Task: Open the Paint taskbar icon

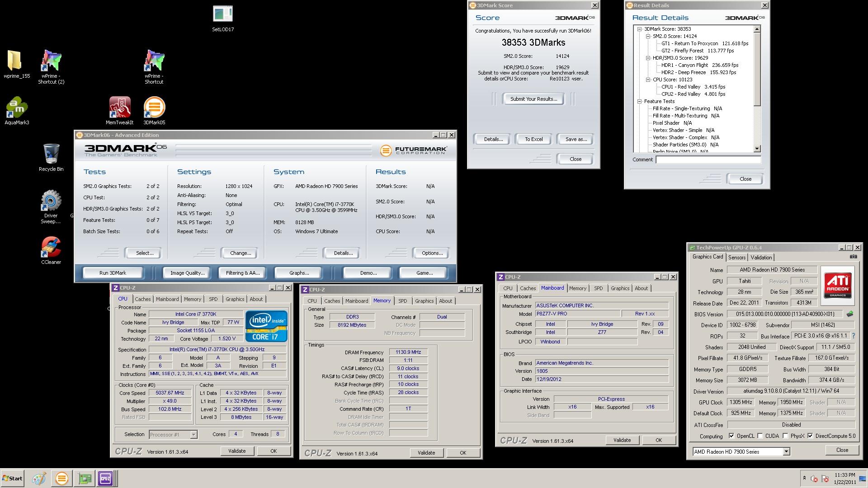Action: (39, 478)
